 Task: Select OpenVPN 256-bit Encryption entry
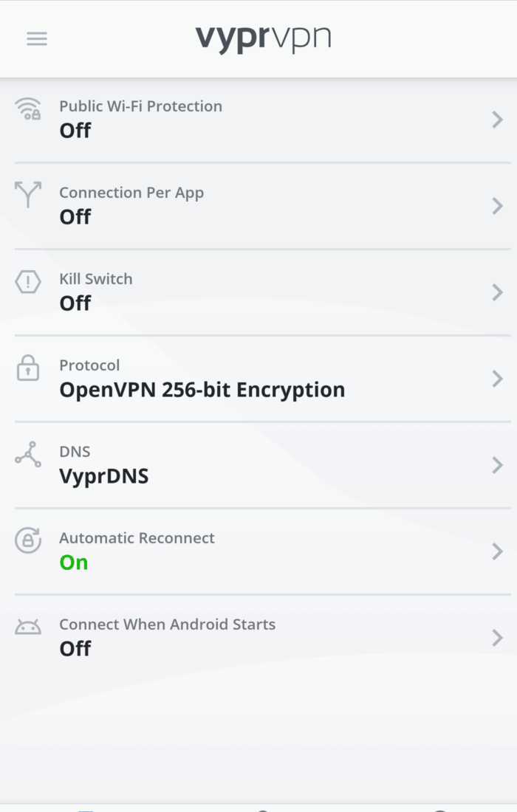tap(202, 390)
